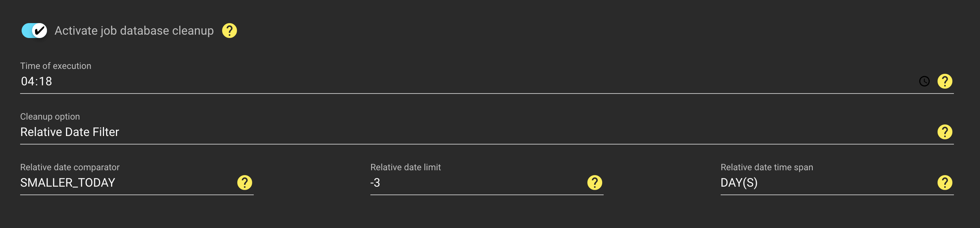This screenshot has width=980, height=228.
Task: Open help for Time of execution
Action: click(x=945, y=81)
